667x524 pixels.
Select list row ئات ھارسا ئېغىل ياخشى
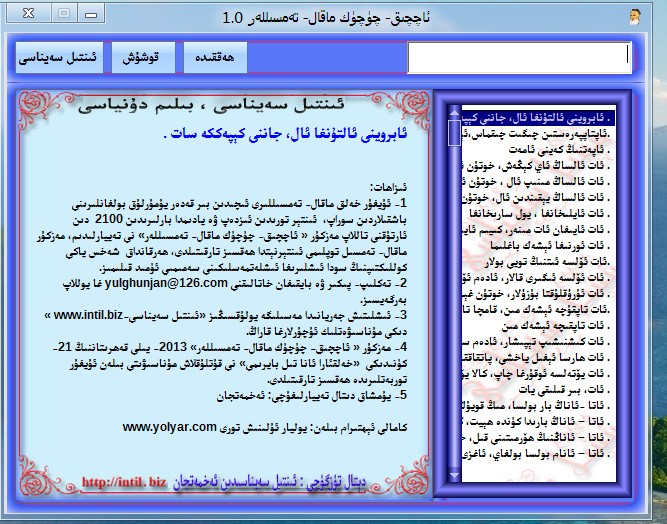539,358
